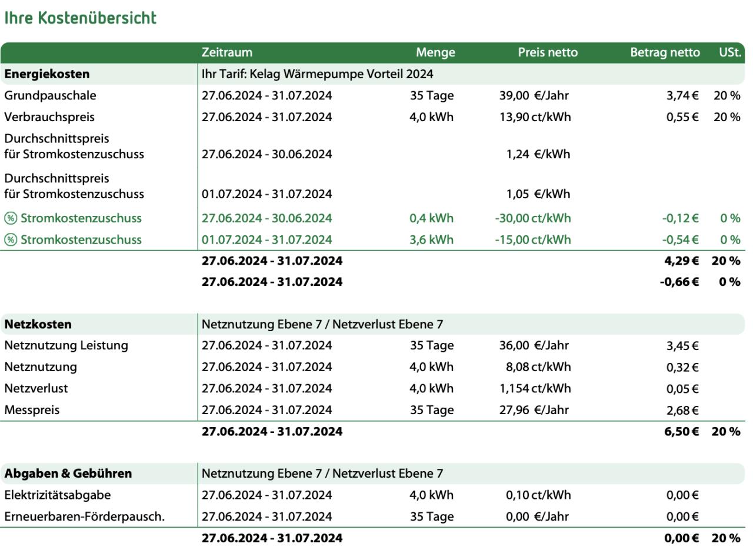Image resolution: width=753 pixels, height=560 pixels.
Task: Select the Erneuerbaren-Förderpausch. row label
Action: coord(85,516)
